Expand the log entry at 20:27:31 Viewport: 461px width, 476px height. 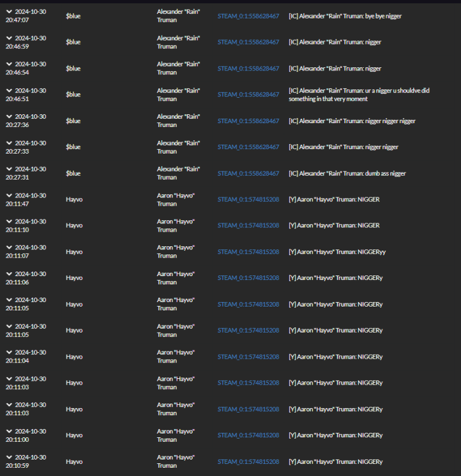tap(10, 169)
